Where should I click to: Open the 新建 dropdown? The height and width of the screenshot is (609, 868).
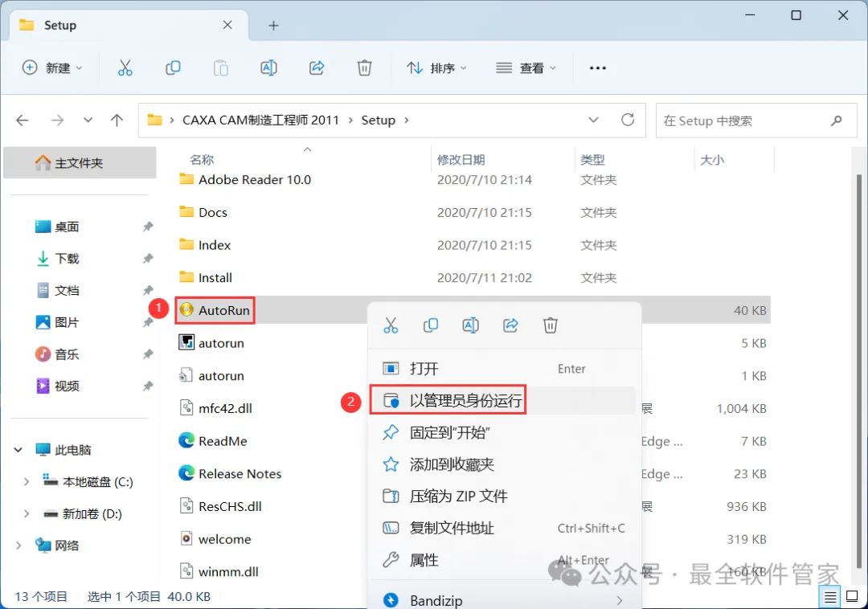52,68
